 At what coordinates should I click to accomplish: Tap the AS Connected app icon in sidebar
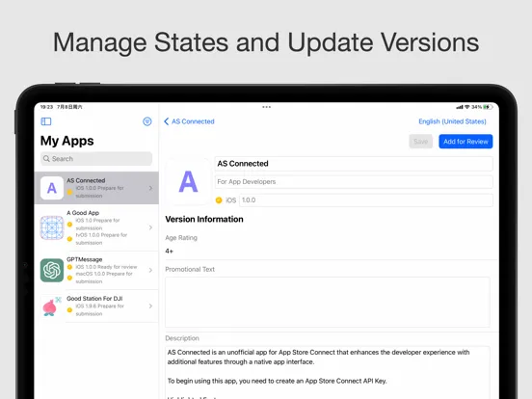tap(52, 188)
